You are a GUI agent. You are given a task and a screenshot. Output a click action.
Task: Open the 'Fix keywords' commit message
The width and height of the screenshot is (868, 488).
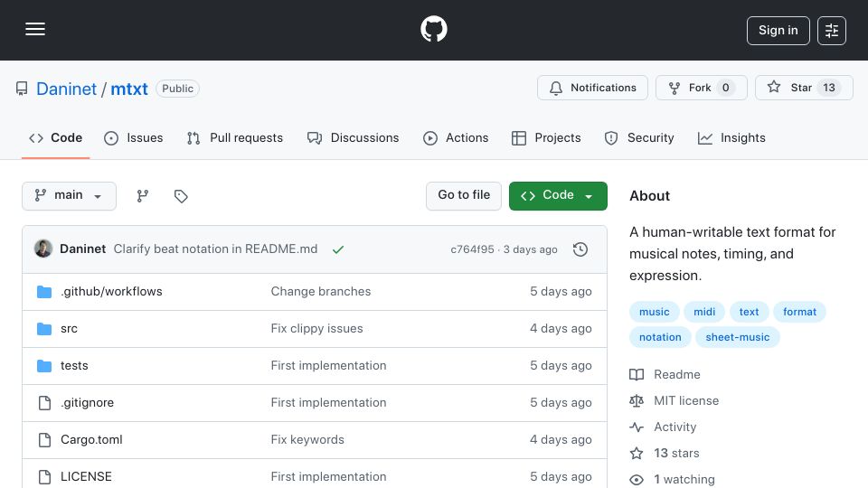(307, 440)
